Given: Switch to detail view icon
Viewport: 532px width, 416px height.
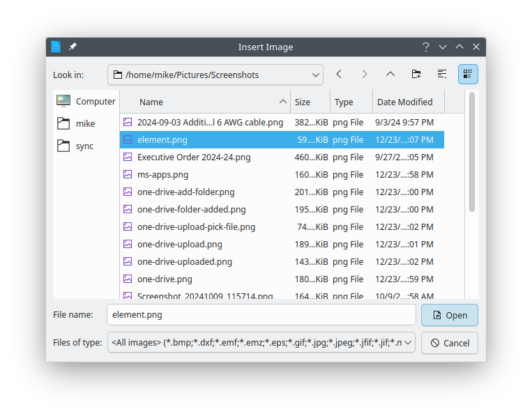Looking at the screenshot, I should pos(468,75).
